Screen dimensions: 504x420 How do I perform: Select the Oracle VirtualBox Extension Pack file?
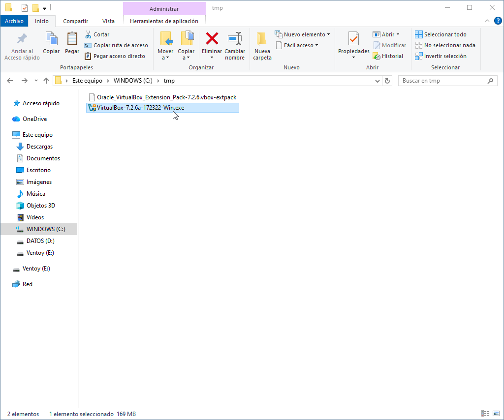click(x=166, y=97)
